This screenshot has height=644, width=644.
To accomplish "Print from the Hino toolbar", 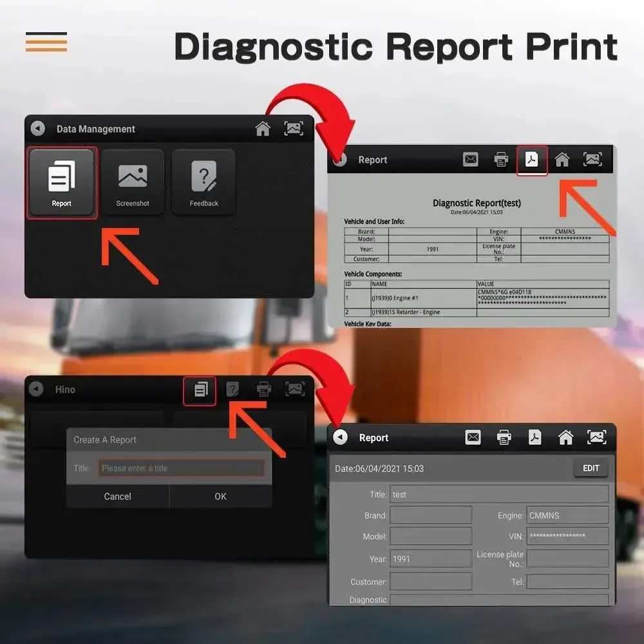I will point(264,390).
